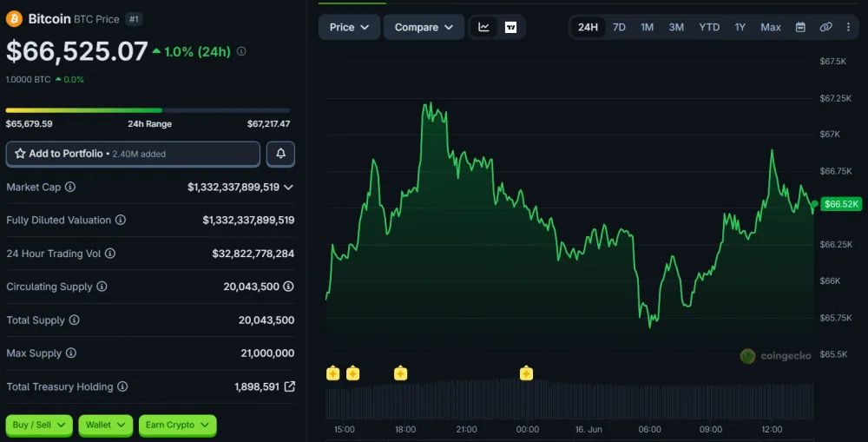868x442 pixels.
Task: Click the $67,217.47 range high value
Action: click(x=268, y=123)
